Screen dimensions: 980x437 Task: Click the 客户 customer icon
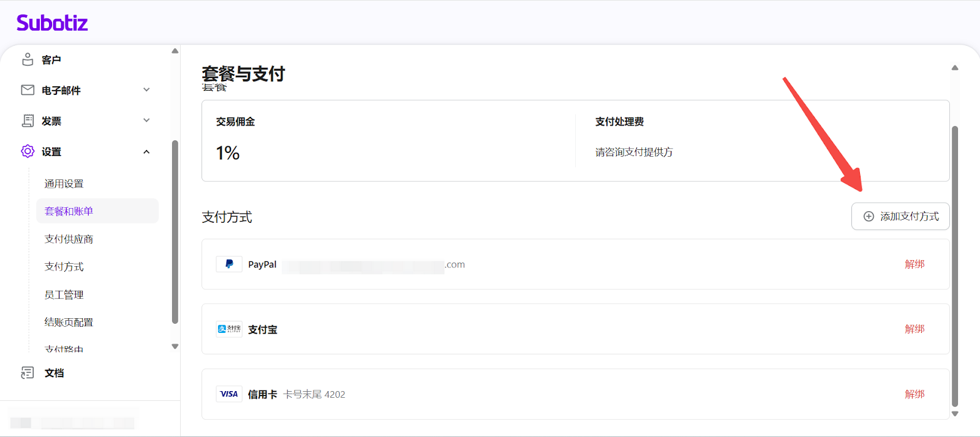pyautogui.click(x=28, y=59)
